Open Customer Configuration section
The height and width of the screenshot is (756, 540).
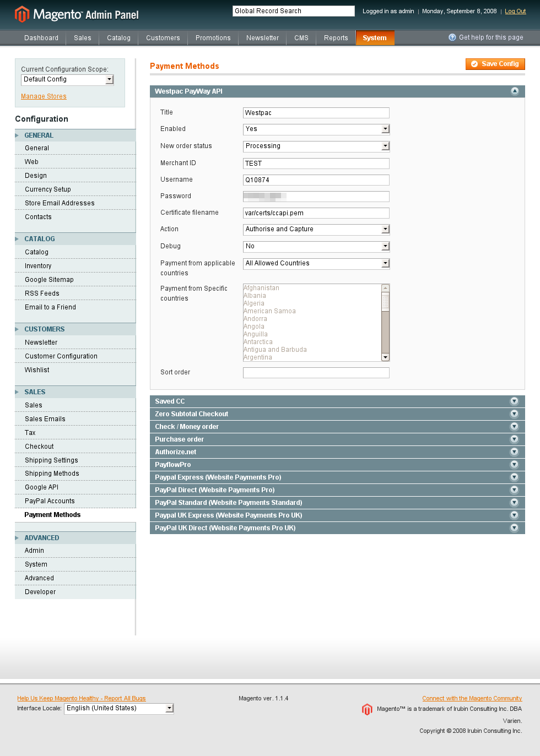61,356
